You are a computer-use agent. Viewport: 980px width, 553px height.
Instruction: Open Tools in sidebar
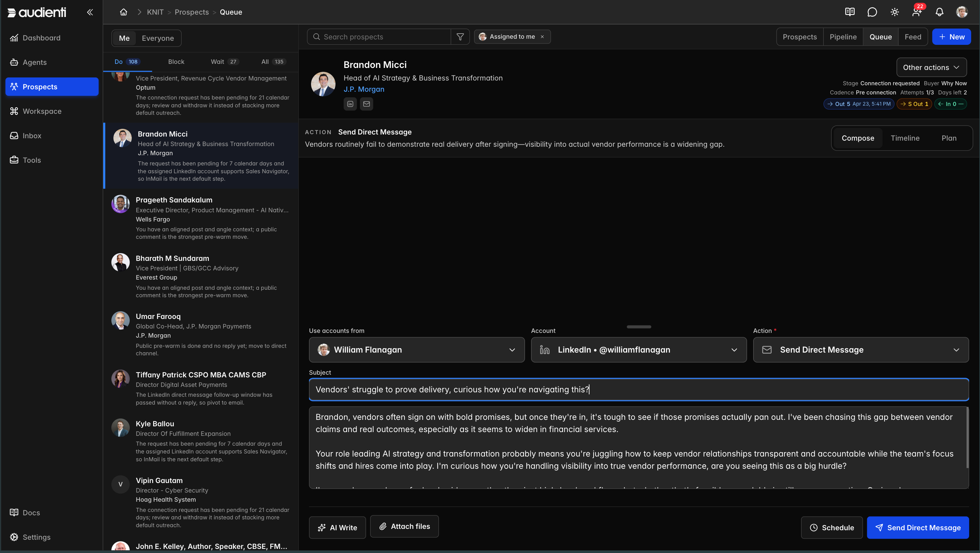52,160
